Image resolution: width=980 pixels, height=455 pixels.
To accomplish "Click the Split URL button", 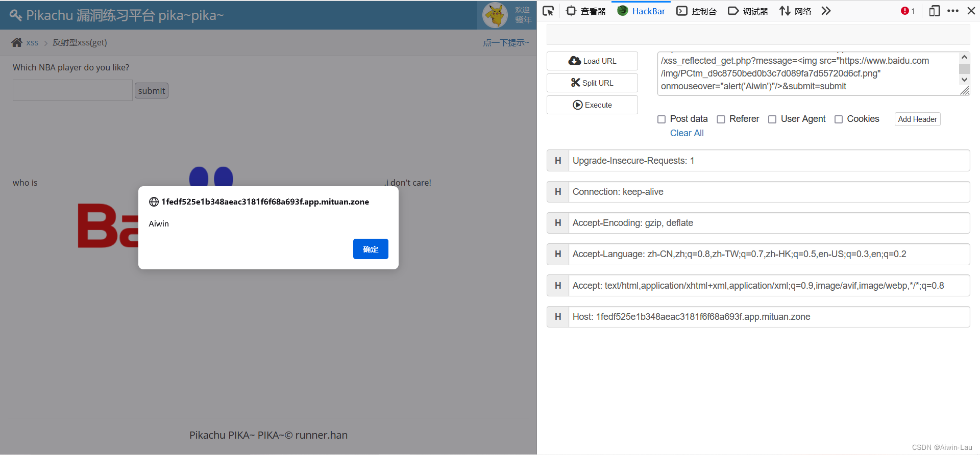I will 592,83.
